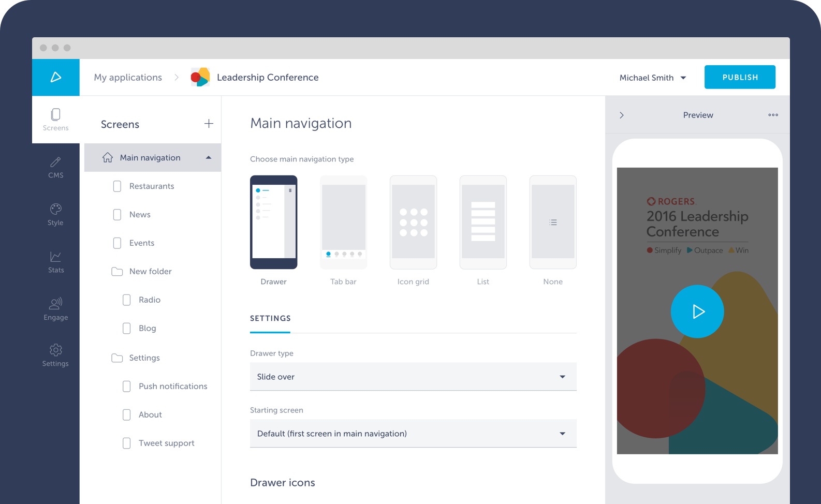Viewport: 821px width, 504px height.
Task: Click the plus icon to add screen
Action: 209,124
